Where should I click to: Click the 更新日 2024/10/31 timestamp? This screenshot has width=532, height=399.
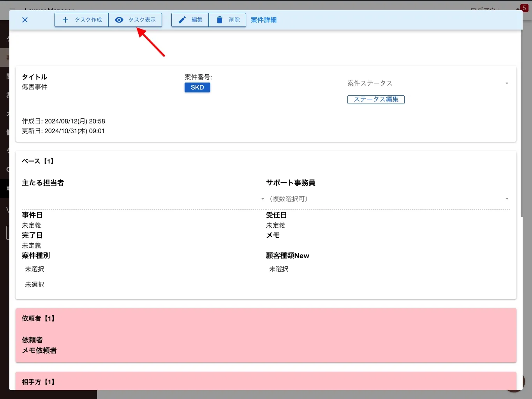[x=63, y=131]
